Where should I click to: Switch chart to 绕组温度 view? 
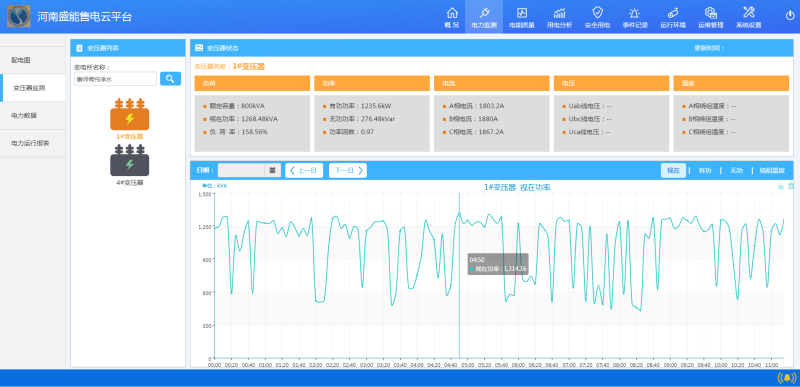coord(771,171)
